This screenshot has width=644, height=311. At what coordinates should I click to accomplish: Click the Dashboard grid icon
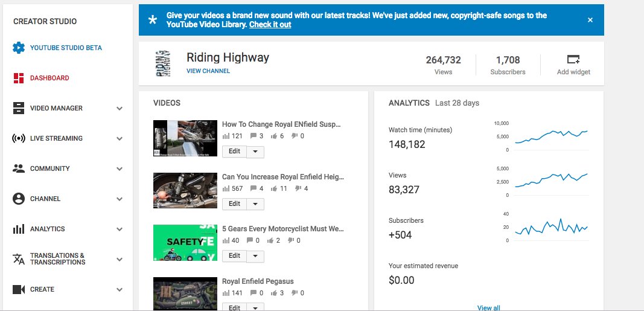19,78
